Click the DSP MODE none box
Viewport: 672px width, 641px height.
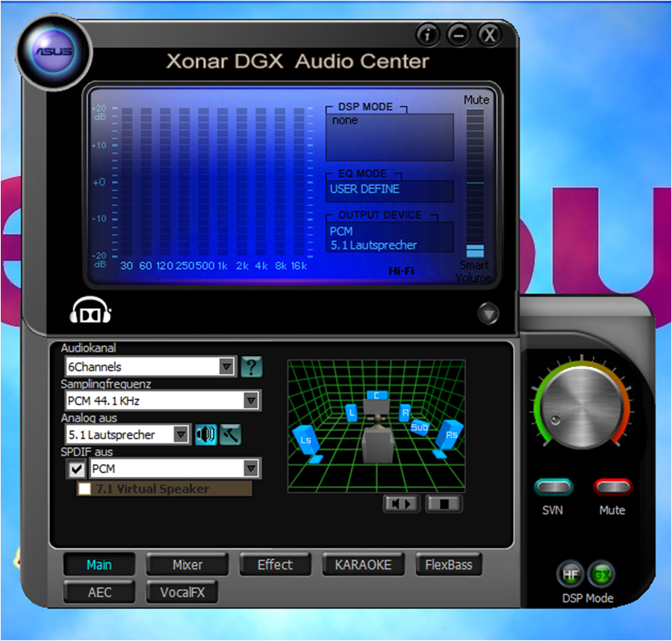click(390, 137)
